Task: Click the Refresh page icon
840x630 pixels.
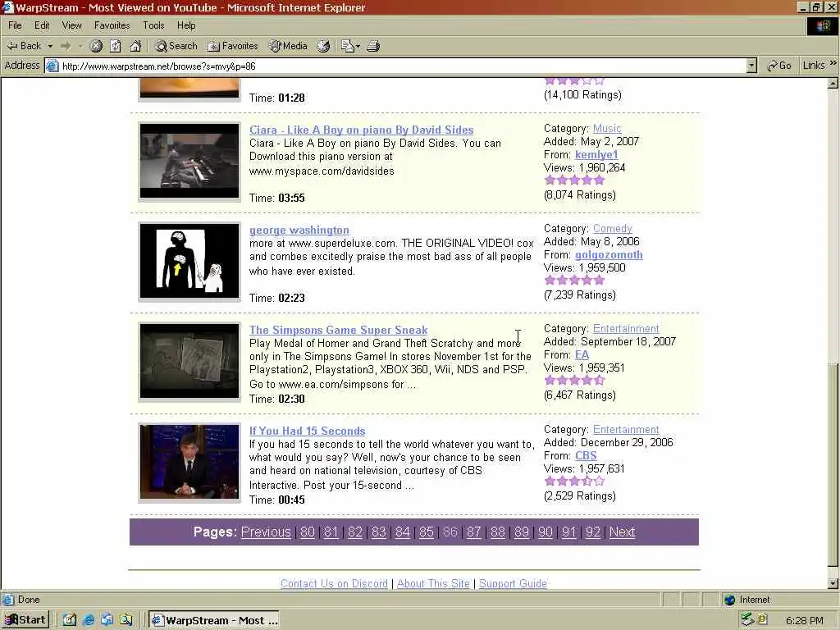Action: click(x=116, y=46)
